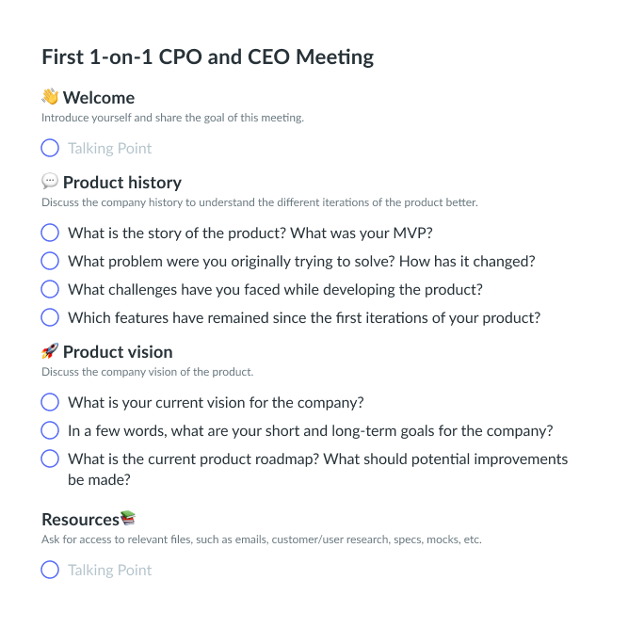Viewport: 644px width, 644px height.
Task: Check the Resources talking point circle
Action: pos(50,570)
